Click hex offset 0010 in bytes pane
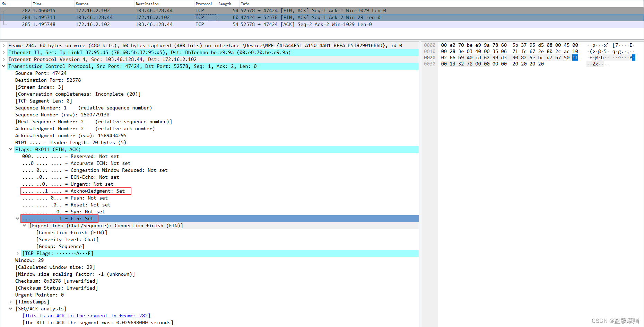Image resolution: width=644 pixels, height=327 pixels. point(429,52)
